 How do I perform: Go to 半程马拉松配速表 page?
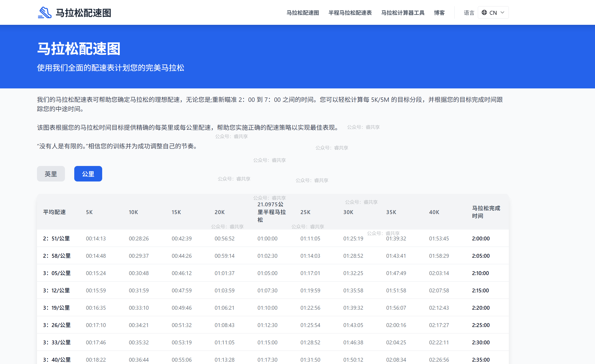pyautogui.click(x=350, y=13)
